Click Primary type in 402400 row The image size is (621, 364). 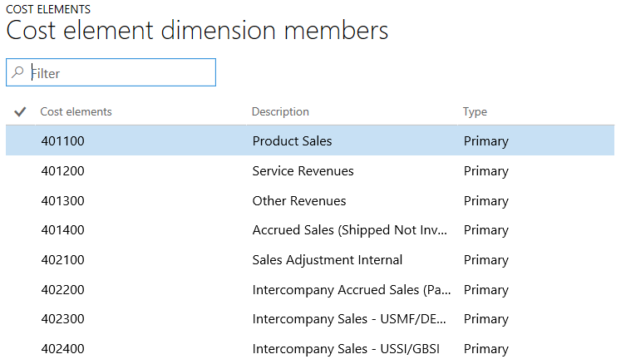tap(486, 349)
